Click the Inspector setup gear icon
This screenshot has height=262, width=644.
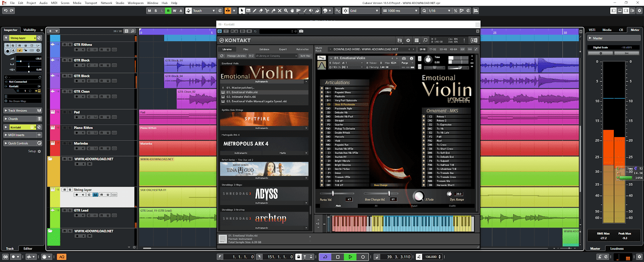pyautogui.click(x=39, y=151)
